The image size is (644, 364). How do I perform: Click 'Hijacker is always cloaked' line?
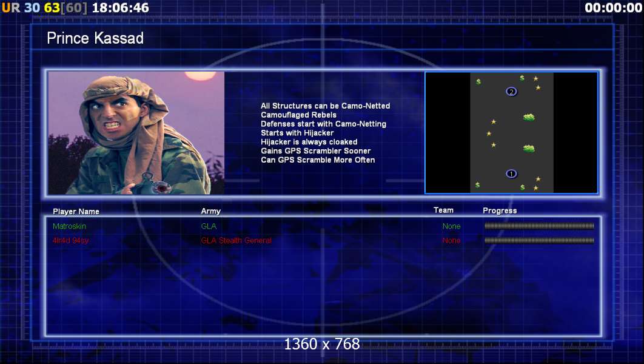pyautogui.click(x=309, y=142)
